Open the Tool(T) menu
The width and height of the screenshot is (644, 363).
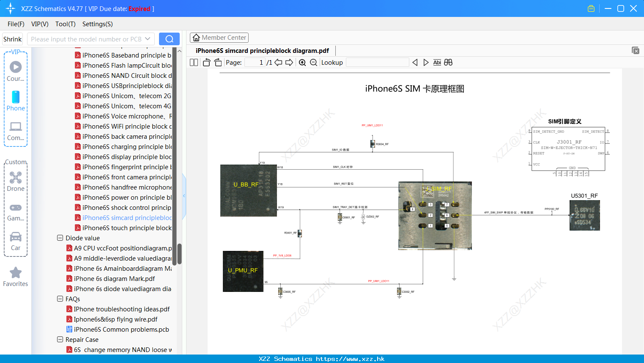tap(65, 24)
